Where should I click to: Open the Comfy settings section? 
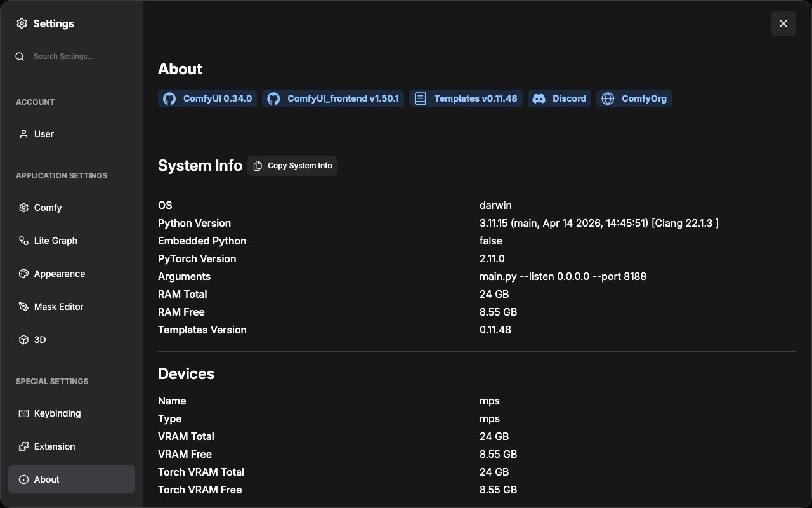(72, 208)
